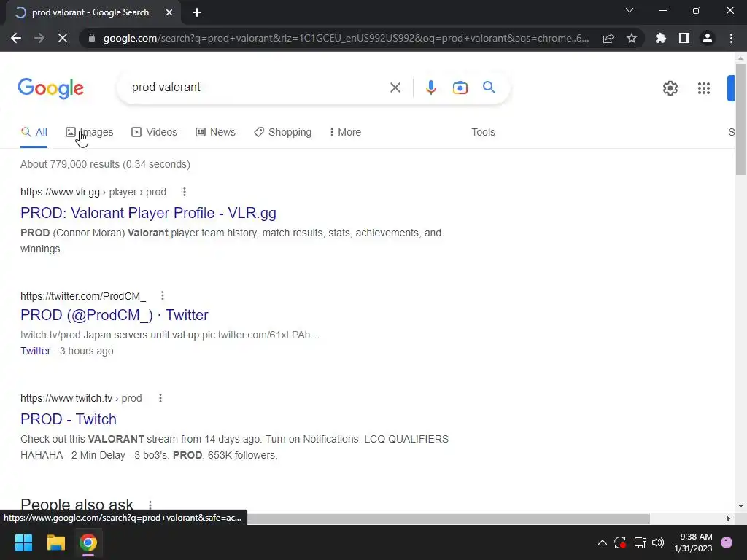
Task: Open network status tray icon
Action: pos(640,542)
